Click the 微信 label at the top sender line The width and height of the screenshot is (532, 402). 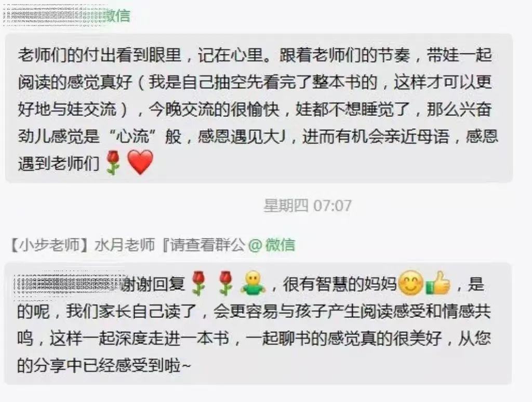pos(118,16)
